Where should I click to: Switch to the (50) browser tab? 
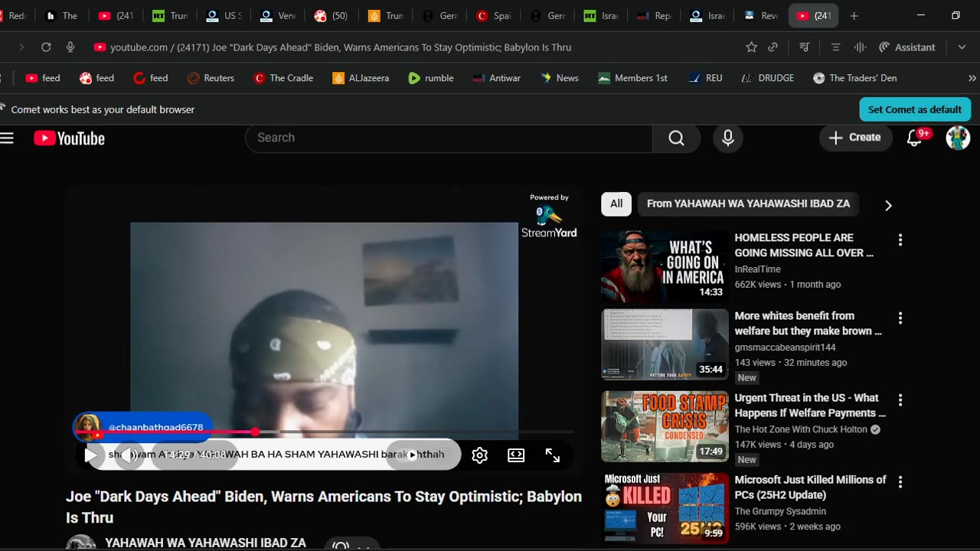coord(332,15)
